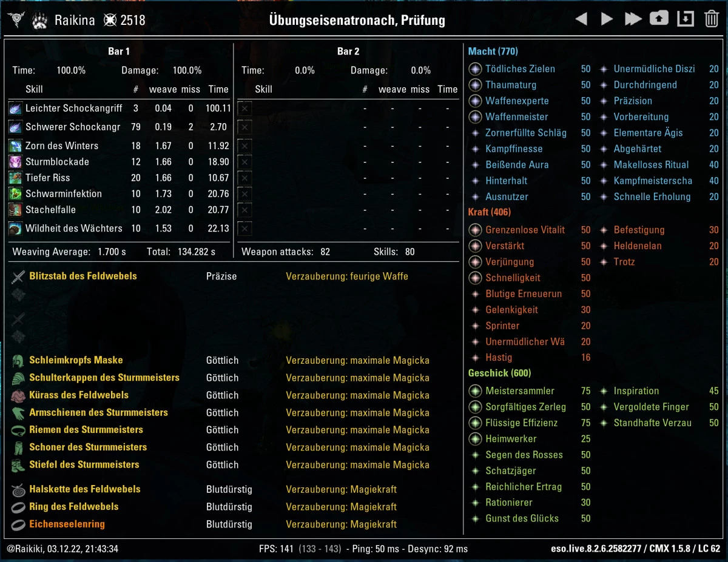
Task: Click Riemen des Sturmmeisters belt icon
Action: (18, 430)
